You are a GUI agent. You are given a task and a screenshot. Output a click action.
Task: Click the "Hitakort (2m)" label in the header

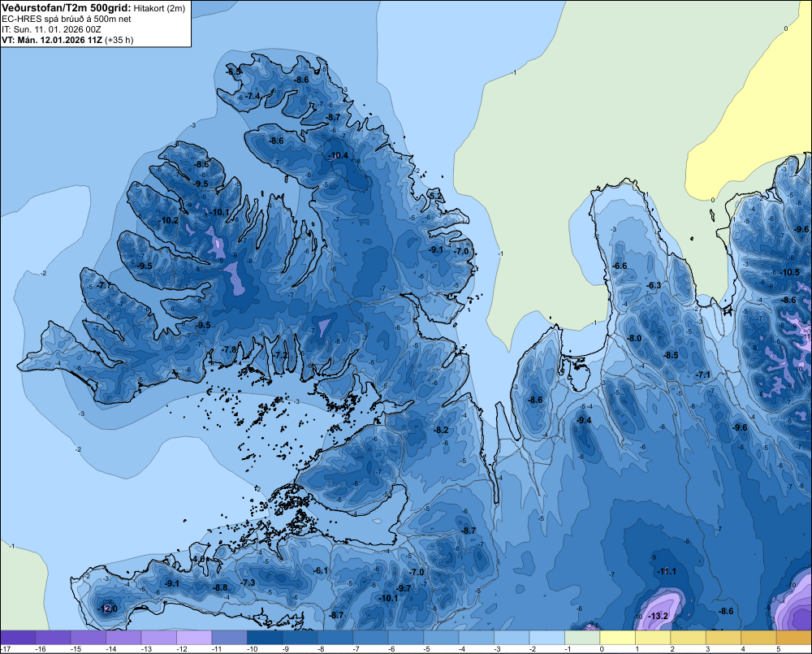click(x=159, y=8)
